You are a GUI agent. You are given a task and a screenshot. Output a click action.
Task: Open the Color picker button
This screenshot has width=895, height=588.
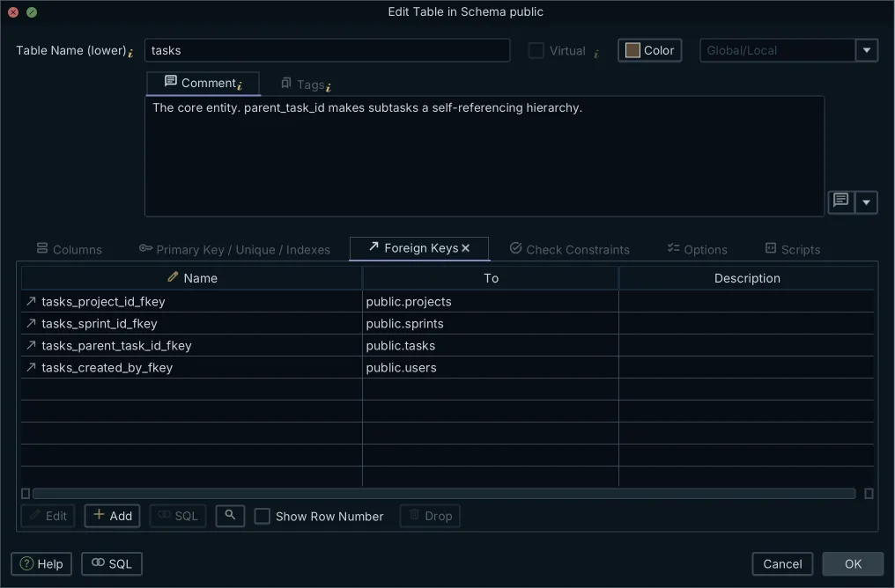[649, 50]
